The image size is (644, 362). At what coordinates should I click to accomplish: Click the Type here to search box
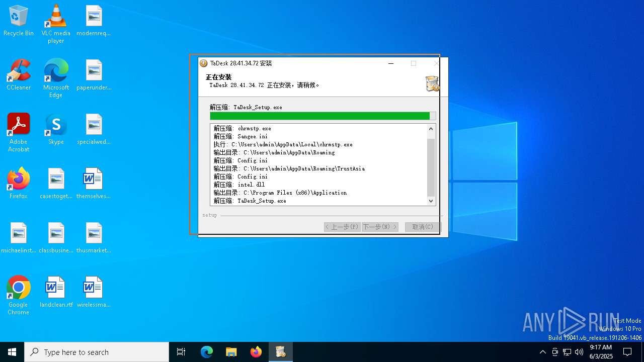click(x=97, y=352)
